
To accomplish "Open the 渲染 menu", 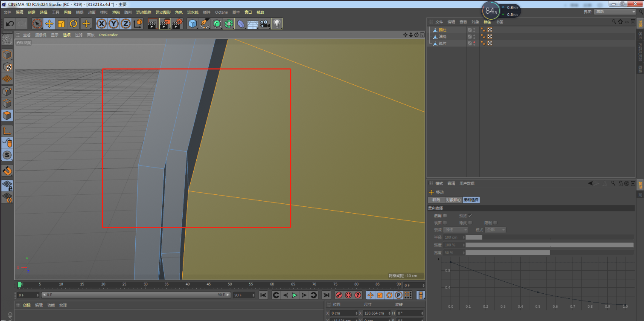I will pyautogui.click(x=116, y=12).
